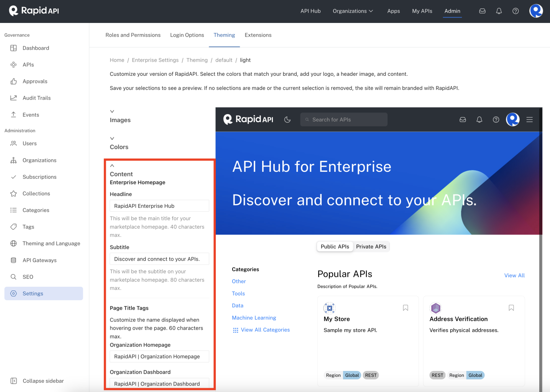Click the Organizations hierarchy icon
The height and width of the screenshot is (392, 550).
[x=13, y=160]
